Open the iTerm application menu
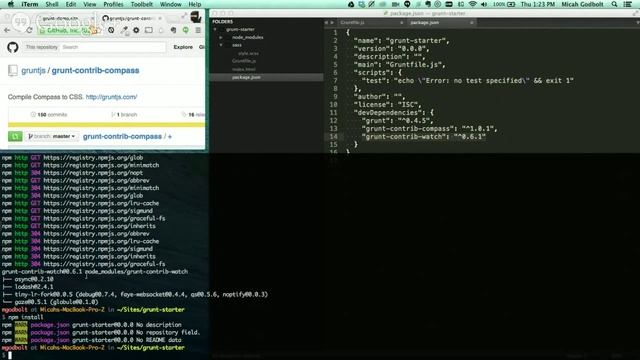This screenshot has height=360, width=640. pos(29,4)
